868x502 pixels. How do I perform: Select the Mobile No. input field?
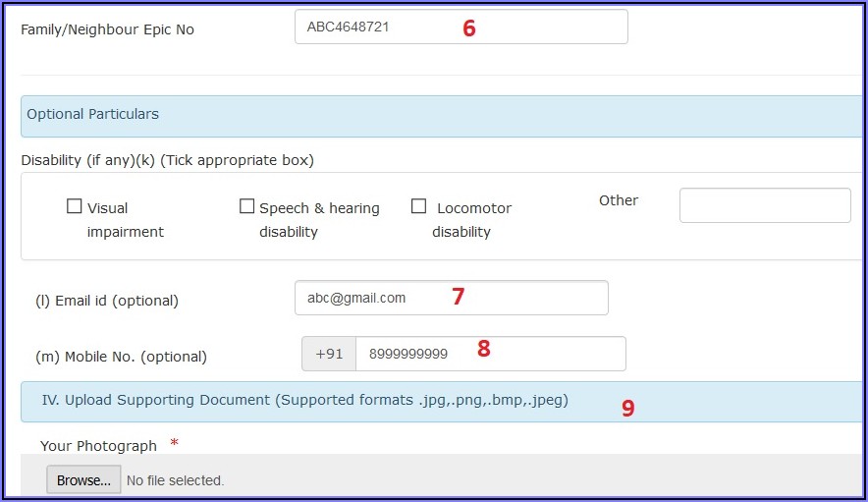coord(489,354)
